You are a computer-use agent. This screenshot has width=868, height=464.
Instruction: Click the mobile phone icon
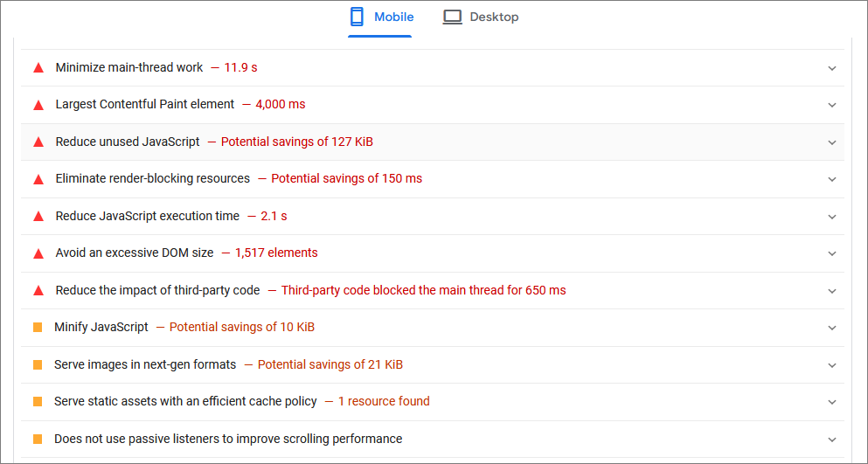[x=357, y=17]
